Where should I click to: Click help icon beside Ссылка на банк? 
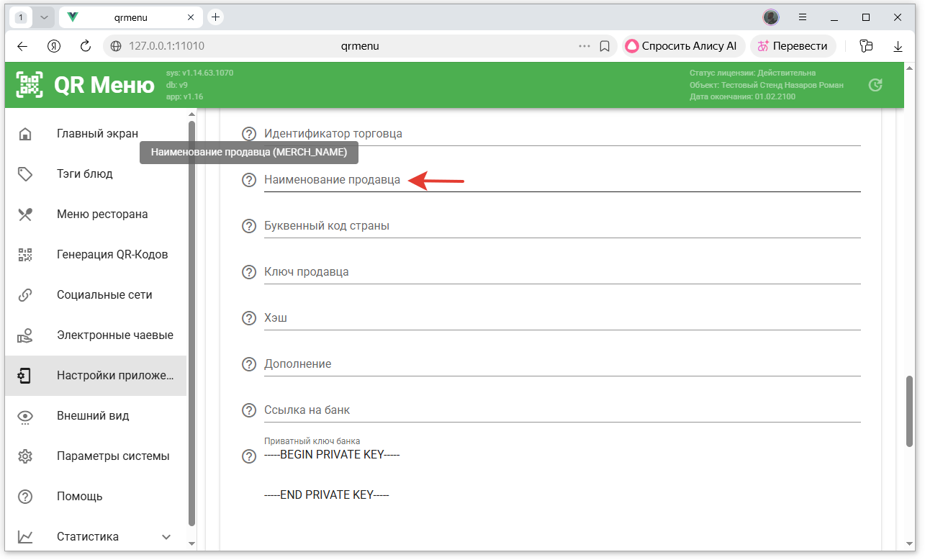tap(249, 410)
